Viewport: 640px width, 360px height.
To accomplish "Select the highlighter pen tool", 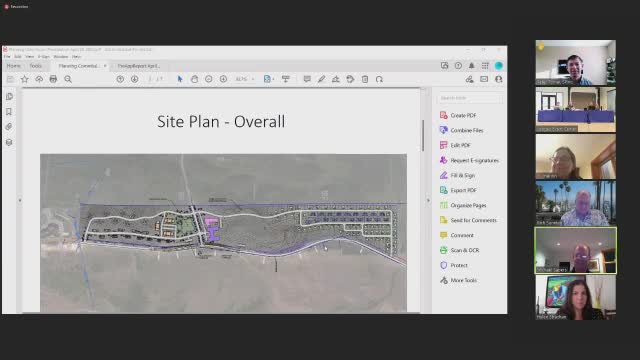I will (321, 79).
